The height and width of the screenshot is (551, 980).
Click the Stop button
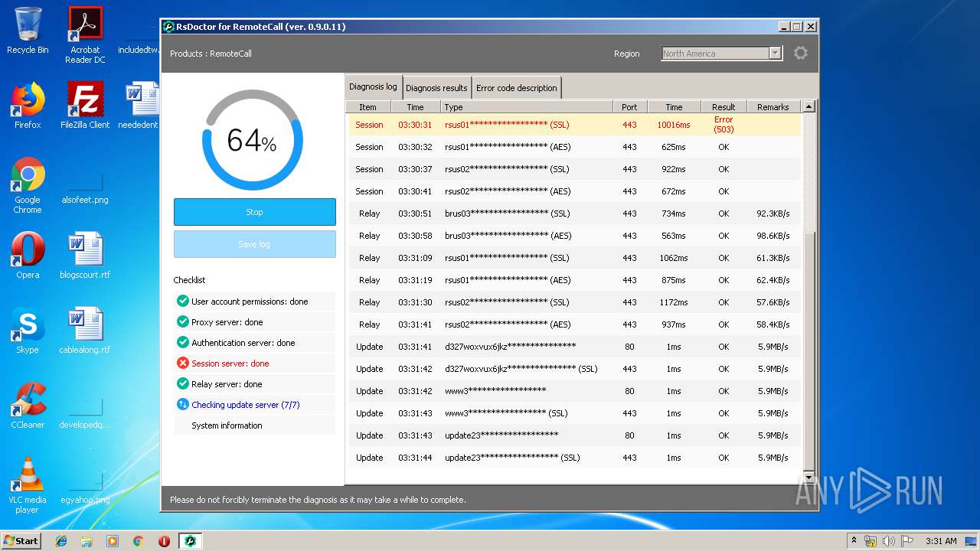coord(255,212)
